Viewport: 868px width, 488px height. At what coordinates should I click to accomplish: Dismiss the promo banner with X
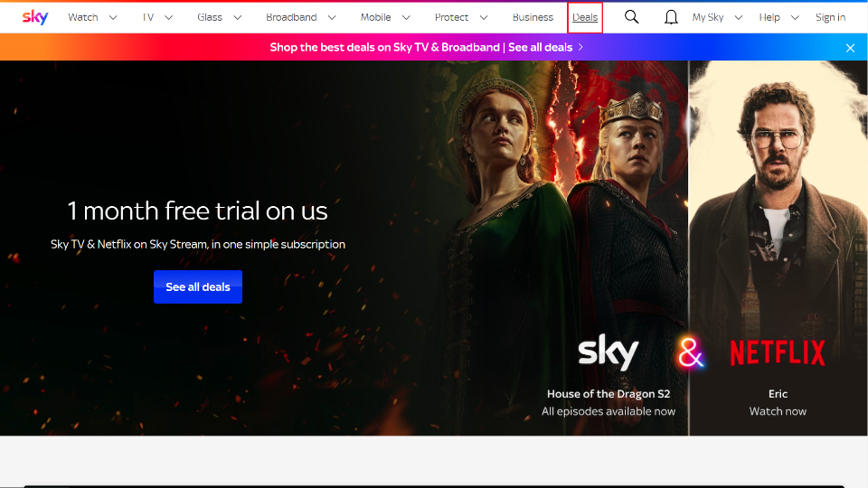pyautogui.click(x=850, y=48)
